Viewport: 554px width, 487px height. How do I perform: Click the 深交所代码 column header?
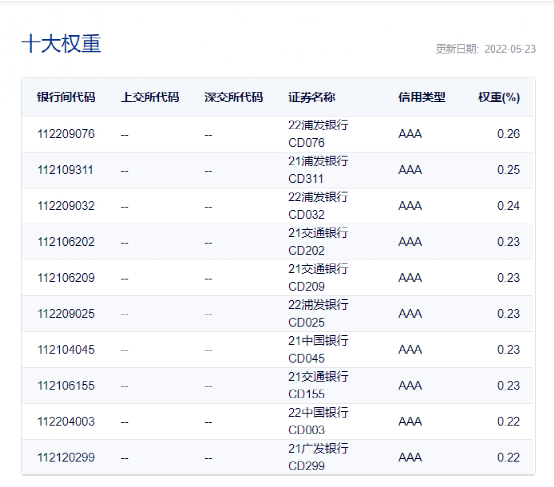pos(234,97)
